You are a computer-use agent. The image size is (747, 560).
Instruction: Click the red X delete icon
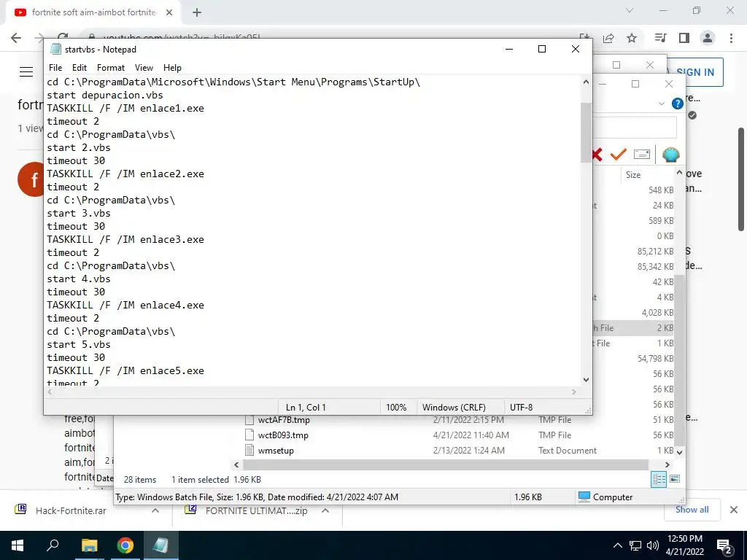coord(597,155)
